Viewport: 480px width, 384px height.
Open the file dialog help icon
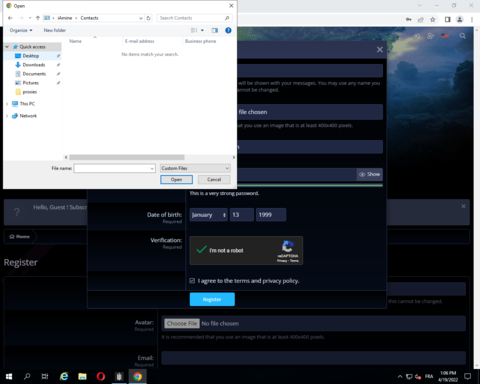pyautogui.click(x=228, y=30)
